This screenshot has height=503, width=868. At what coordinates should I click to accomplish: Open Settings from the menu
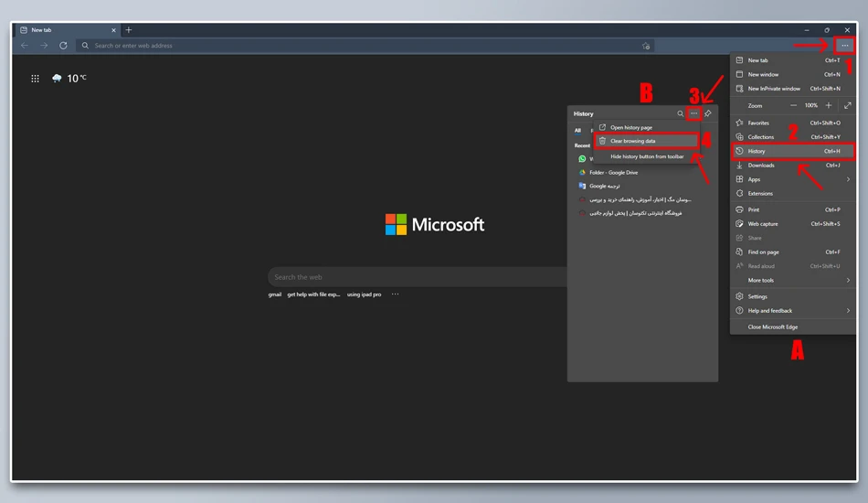coord(793,296)
